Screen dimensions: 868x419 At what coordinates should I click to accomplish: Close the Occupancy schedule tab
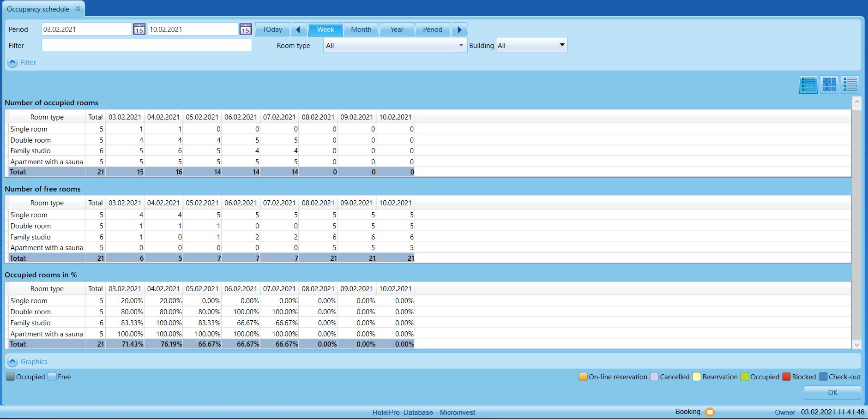78,9
